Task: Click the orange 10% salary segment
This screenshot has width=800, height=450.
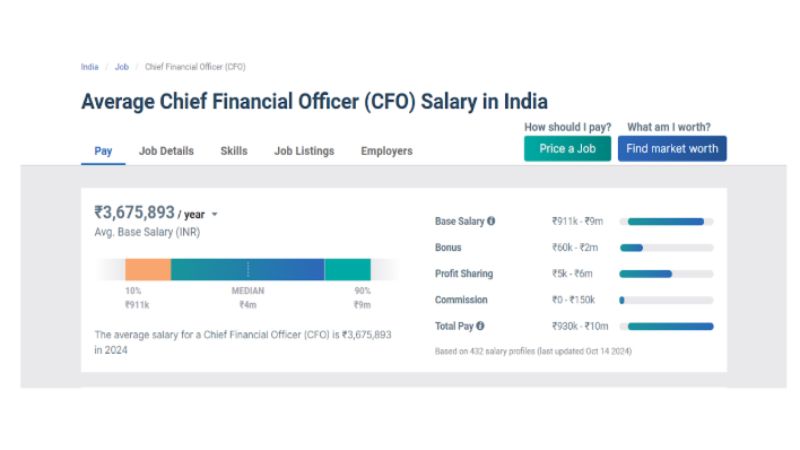Action: (148, 269)
